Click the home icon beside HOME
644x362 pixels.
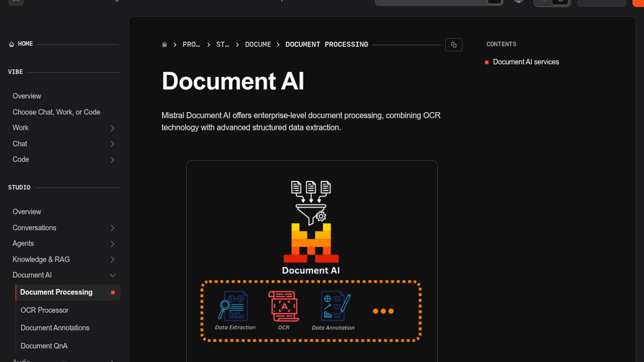pos(11,44)
